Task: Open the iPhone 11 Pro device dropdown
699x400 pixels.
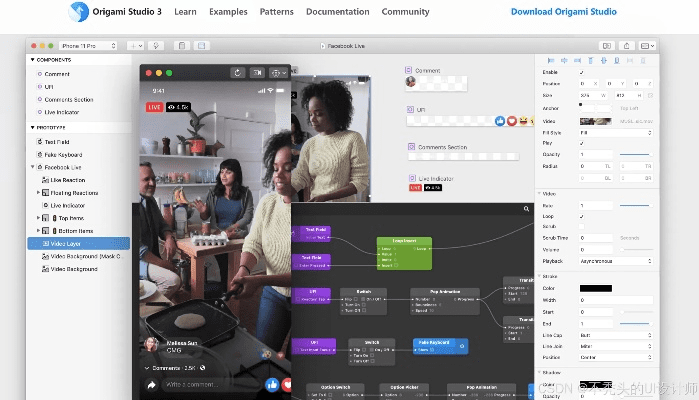Action: (88, 46)
